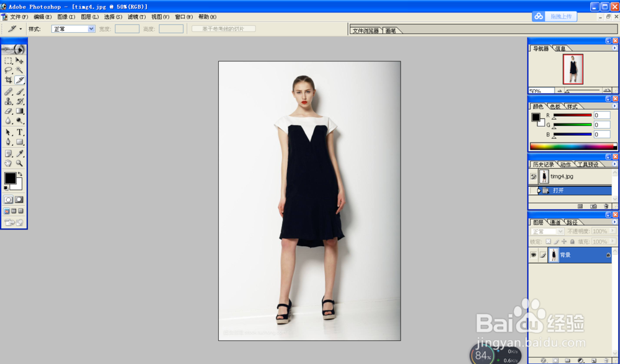Hide the 背景 layer visibility eye
The image size is (620, 364).
533,255
